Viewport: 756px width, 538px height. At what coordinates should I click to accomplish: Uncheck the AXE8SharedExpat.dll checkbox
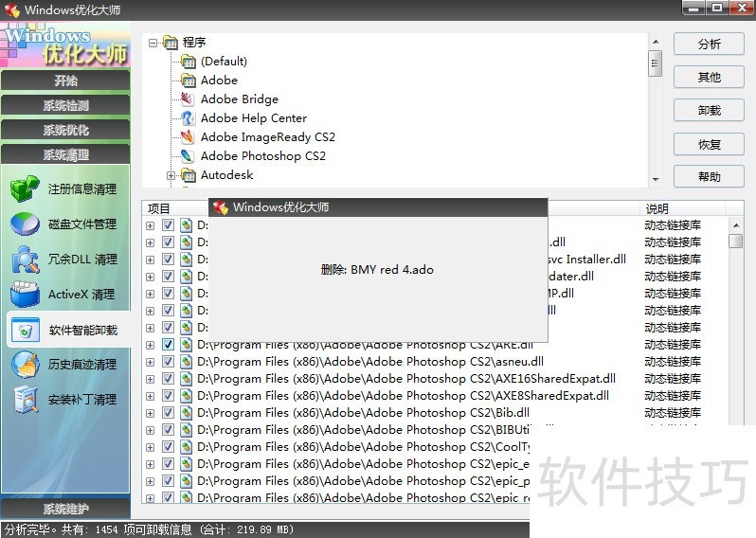pyautogui.click(x=168, y=396)
